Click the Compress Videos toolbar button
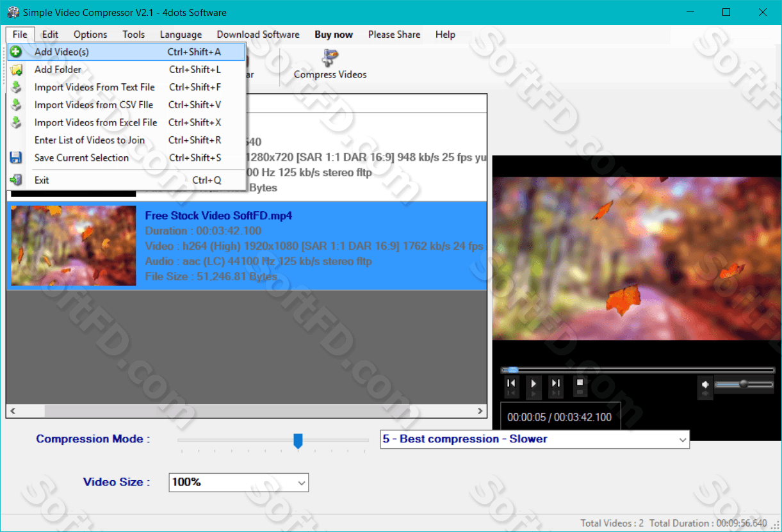This screenshot has height=532, width=782. pos(330,65)
